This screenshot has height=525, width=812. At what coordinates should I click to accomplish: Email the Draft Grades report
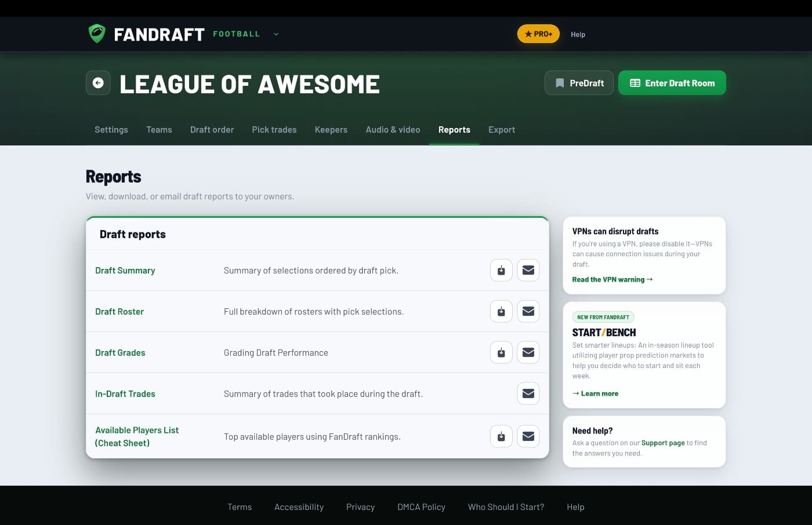coord(528,352)
